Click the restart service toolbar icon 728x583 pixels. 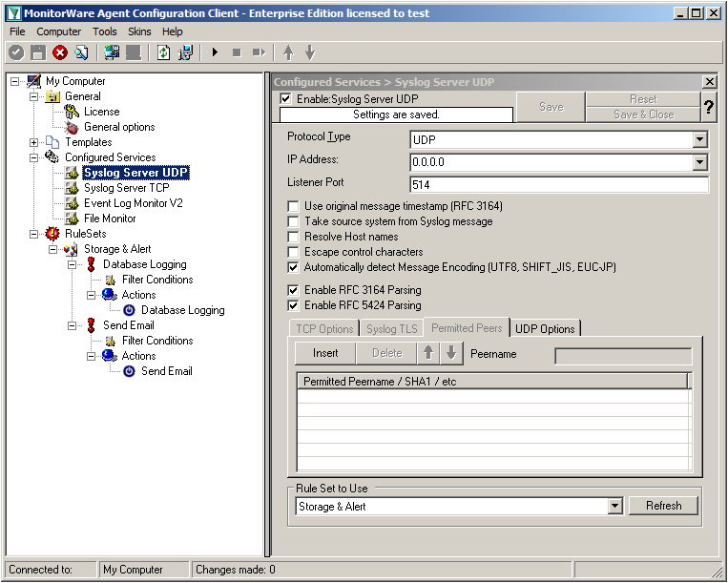click(259, 52)
